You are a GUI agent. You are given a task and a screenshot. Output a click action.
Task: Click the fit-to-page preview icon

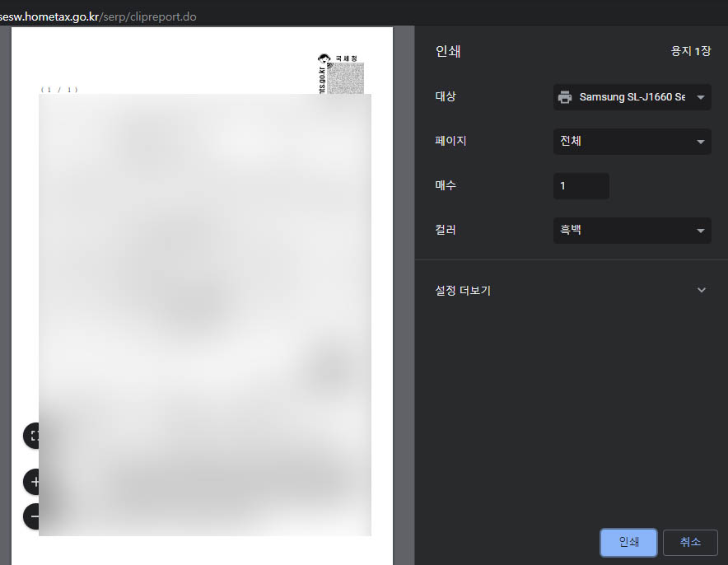[x=31, y=436]
